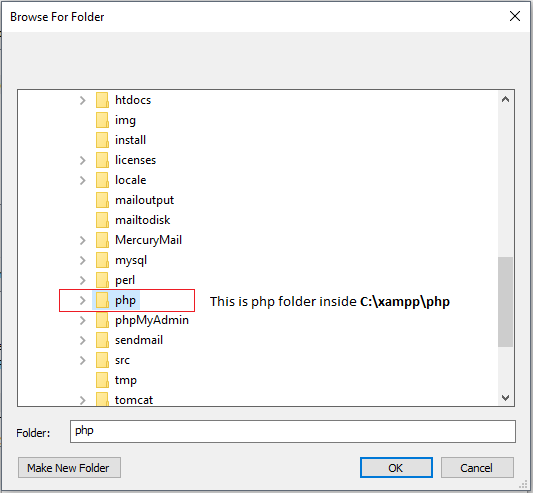Select the install folder name

(x=131, y=140)
